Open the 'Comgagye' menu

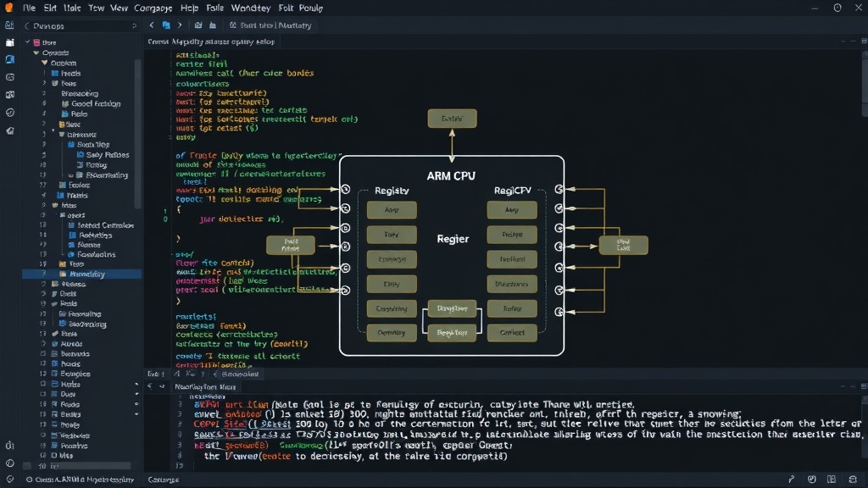click(153, 8)
